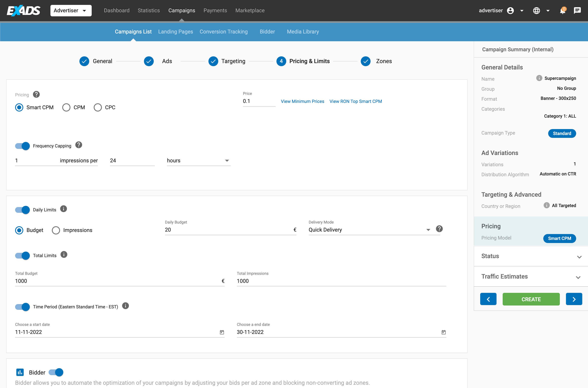Expand the Status section

(531, 256)
